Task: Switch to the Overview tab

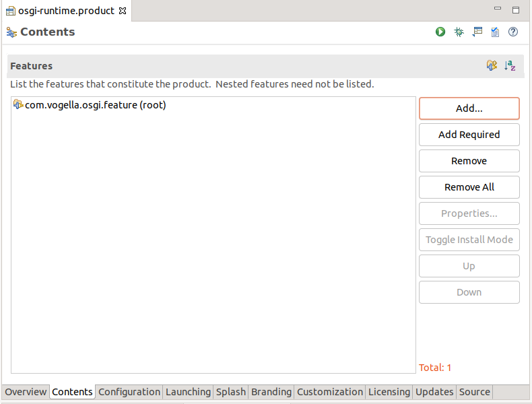Action: 26,392
